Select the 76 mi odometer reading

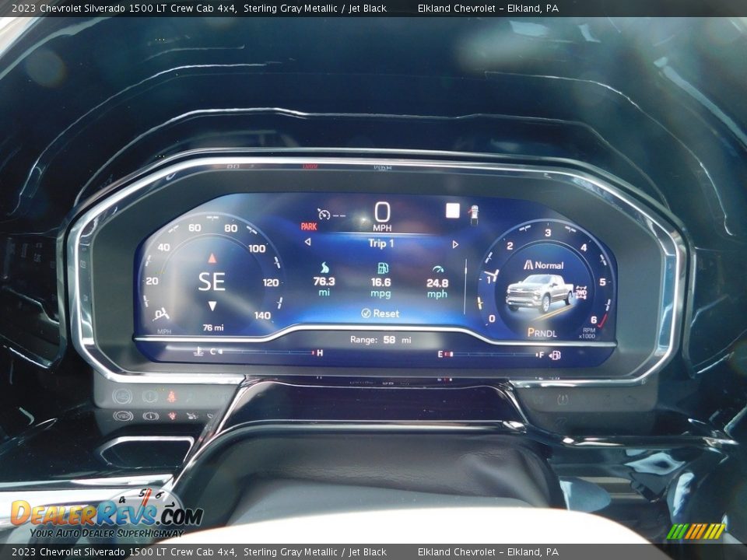[x=213, y=327]
